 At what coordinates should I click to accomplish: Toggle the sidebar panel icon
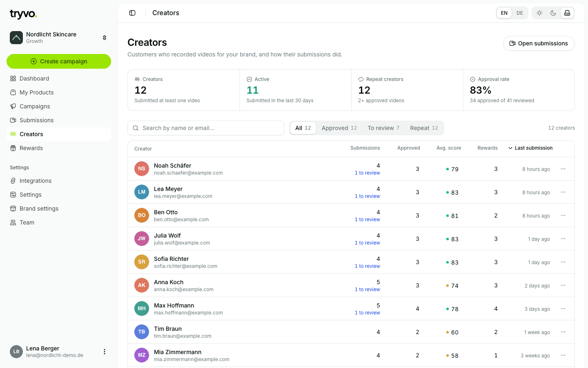(x=132, y=13)
